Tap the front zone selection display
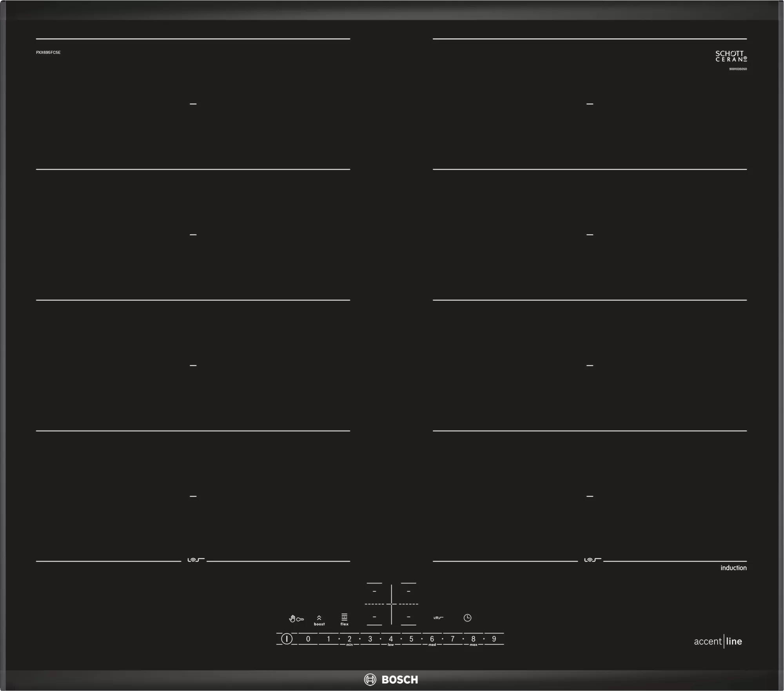 coord(374,617)
